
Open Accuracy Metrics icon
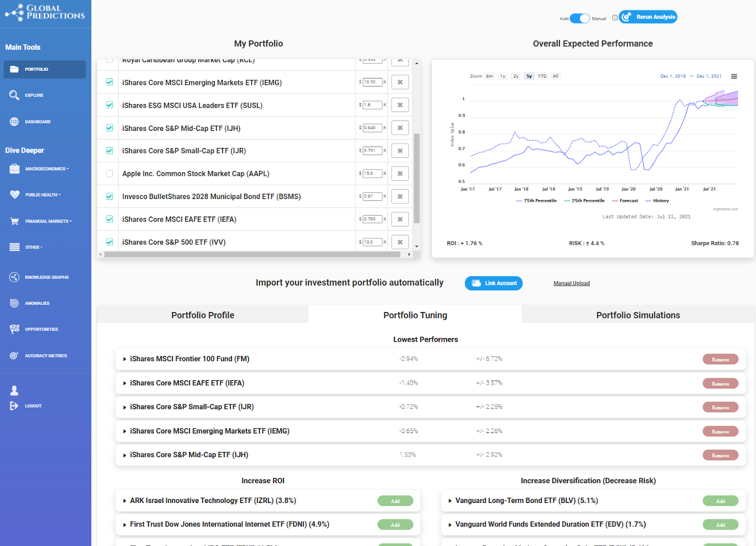(x=14, y=355)
